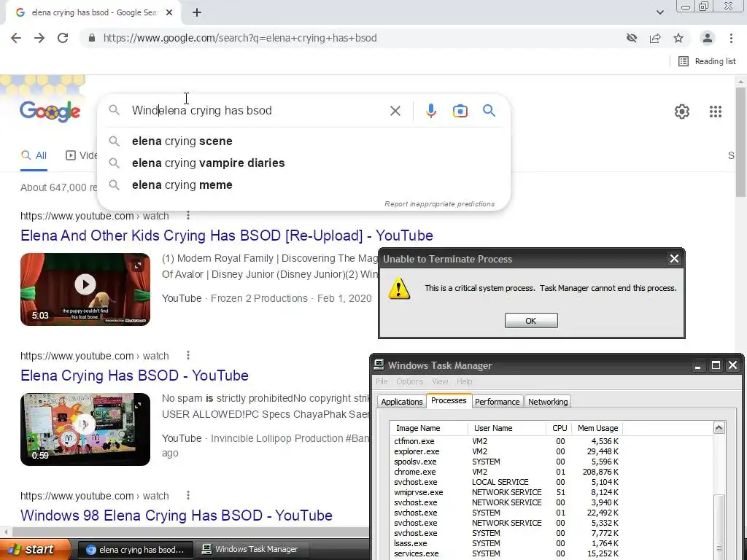Minimize the Windows Task Manager window
The width and height of the screenshot is (747, 560).
697,366
